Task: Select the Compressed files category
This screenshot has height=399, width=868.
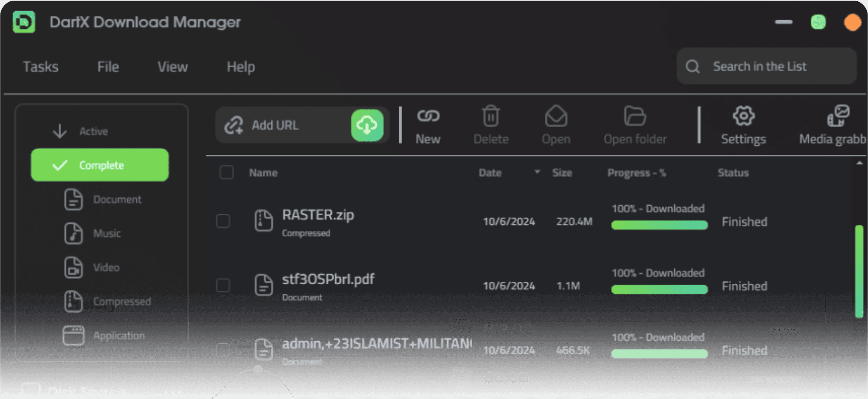Action: tap(74, 301)
